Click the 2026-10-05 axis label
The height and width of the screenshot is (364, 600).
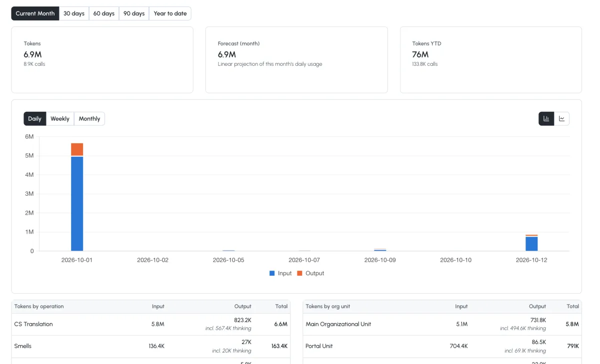228,260
